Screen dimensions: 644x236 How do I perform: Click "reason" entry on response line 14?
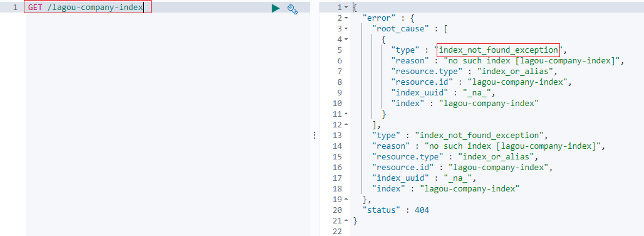489,146
